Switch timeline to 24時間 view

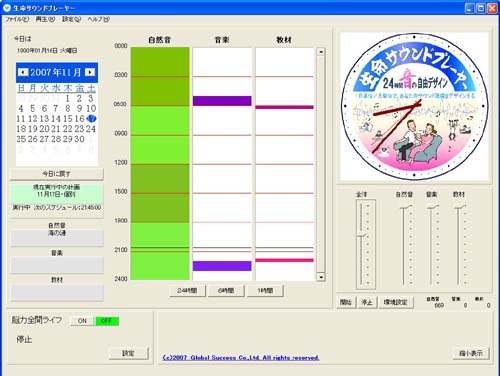click(x=187, y=291)
